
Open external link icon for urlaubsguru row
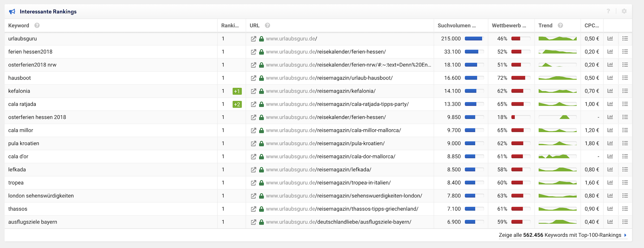tap(253, 39)
